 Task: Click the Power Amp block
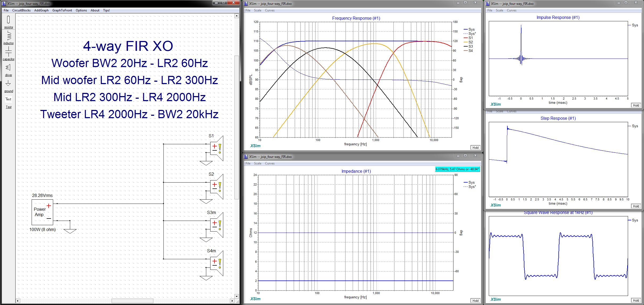point(42,212)
